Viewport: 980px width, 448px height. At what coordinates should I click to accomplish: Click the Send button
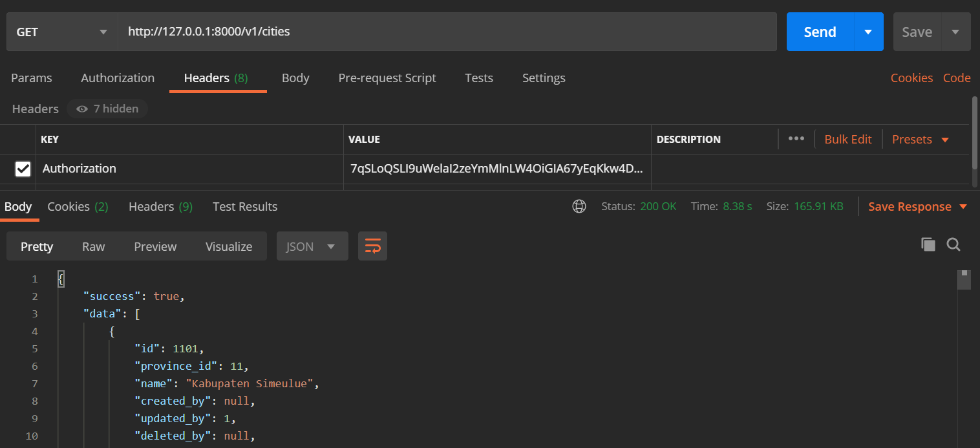(x=819, y=31)
